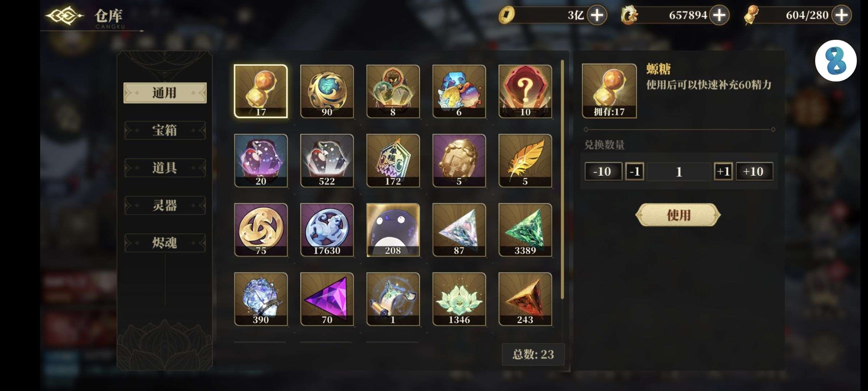This screenshot has height=391, width=868.
Task: Select the scroll item with count 1
Action: 393,299
